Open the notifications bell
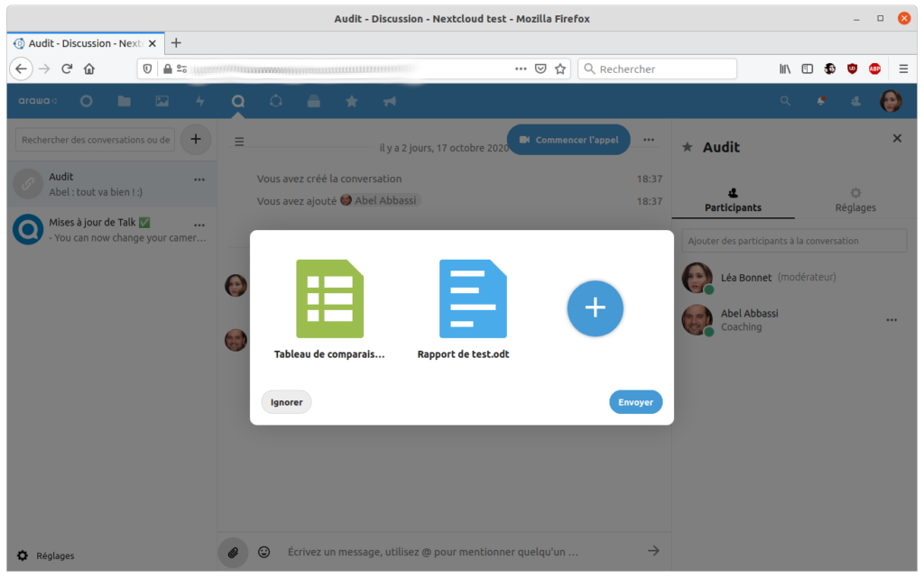 tap(820, 101)
